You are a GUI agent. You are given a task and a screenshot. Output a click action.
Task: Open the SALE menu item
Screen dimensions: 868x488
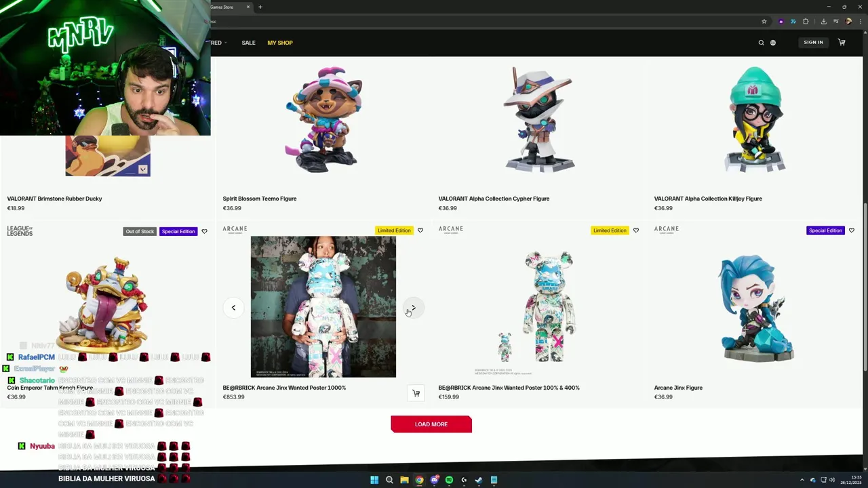pyautogui.click(x=248, y=43)
